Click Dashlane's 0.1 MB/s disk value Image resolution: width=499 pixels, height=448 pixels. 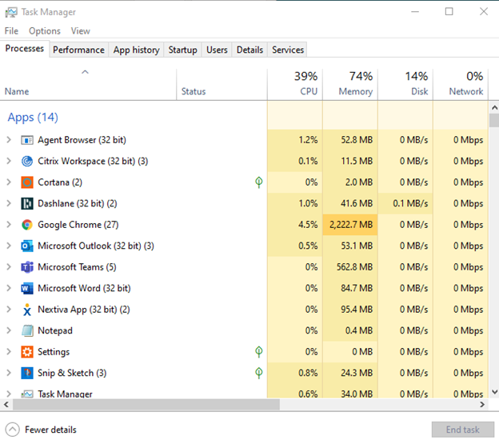pyautogui.click(x=410, y=203)
